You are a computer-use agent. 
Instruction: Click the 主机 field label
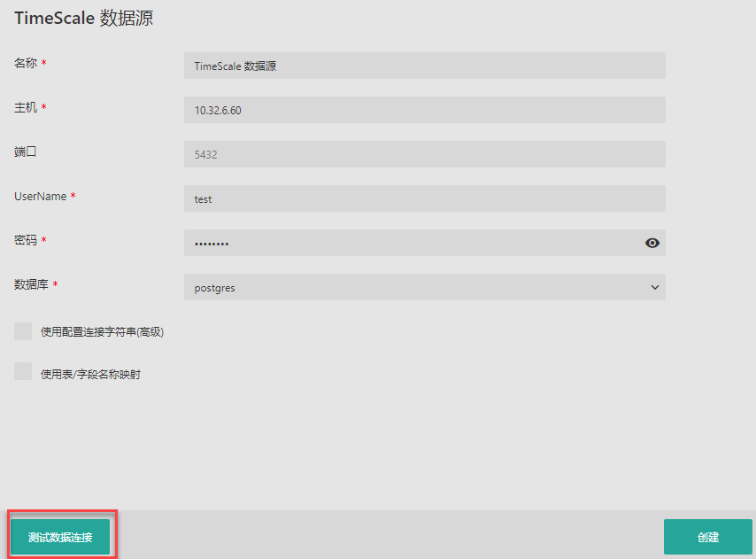click(25, 107)
